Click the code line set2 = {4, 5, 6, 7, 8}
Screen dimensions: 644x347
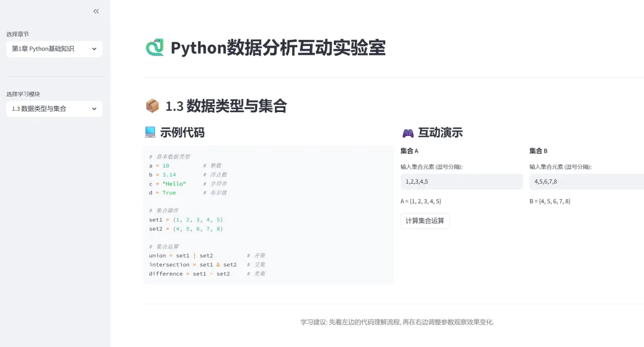click(186, 229)
